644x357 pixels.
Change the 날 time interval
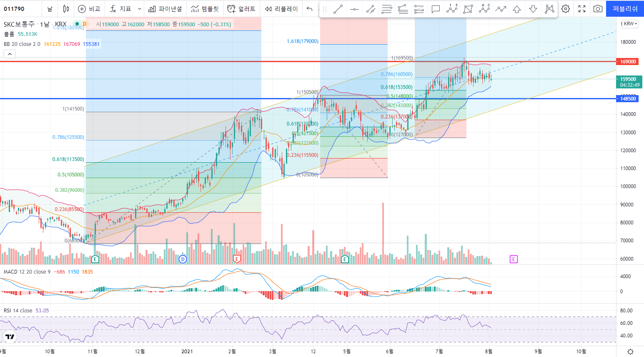coord(50,9)
